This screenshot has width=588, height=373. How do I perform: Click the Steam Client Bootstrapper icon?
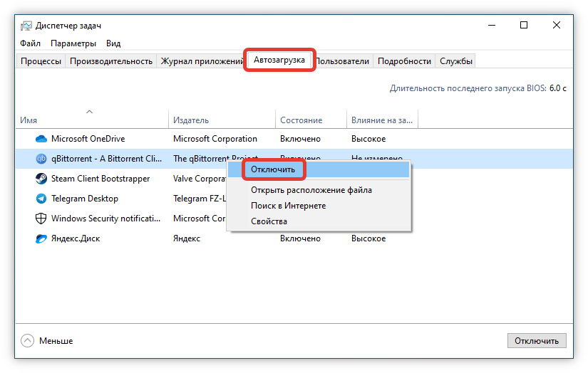pyautogui.click(x=41, y=179)
